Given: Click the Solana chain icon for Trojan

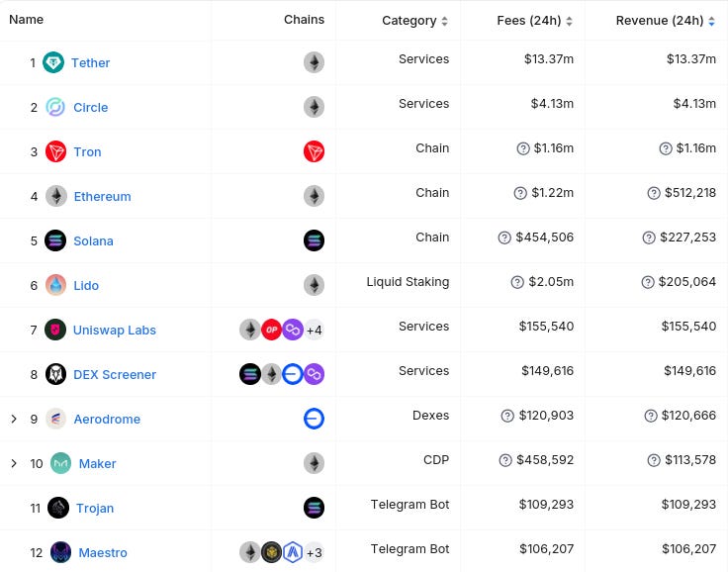Looking at the screenshot, I should point(314,508).
